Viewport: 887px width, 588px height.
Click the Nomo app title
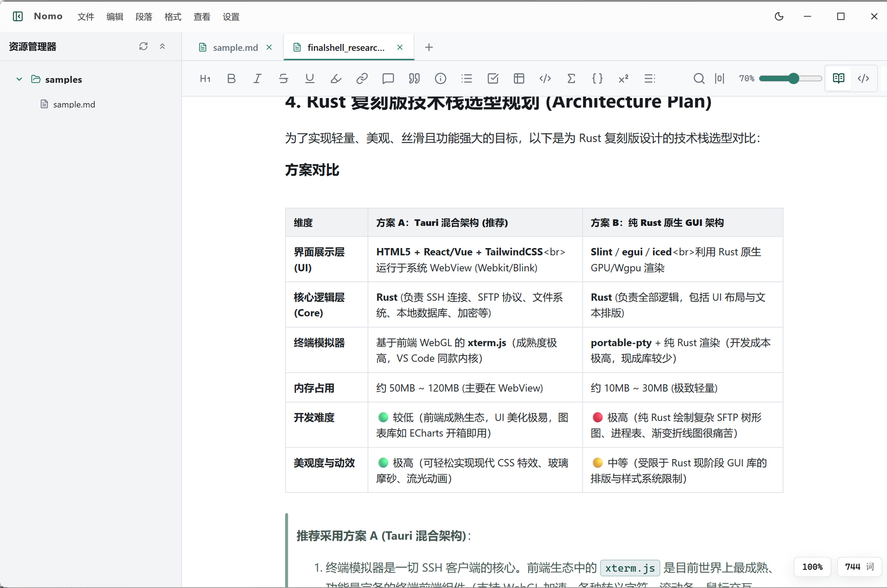coord(48,16)
